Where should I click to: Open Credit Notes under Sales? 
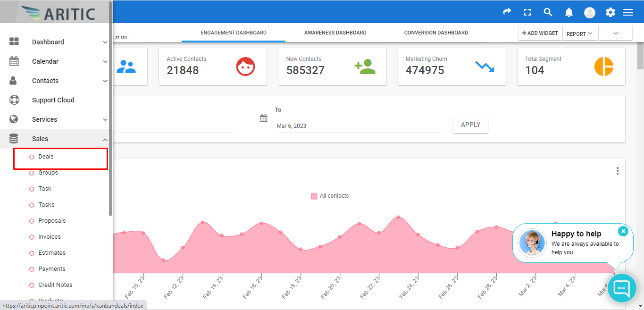point(55,285)
